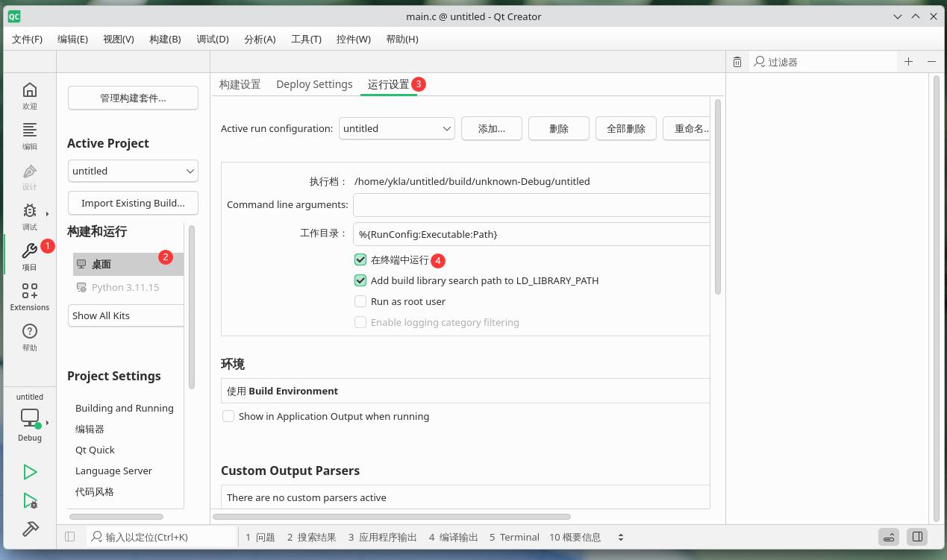Image resolution: width=947 pixels, height=560 pixels.
Task: Open Building and Running settings
Action: (x=125, y=408)
